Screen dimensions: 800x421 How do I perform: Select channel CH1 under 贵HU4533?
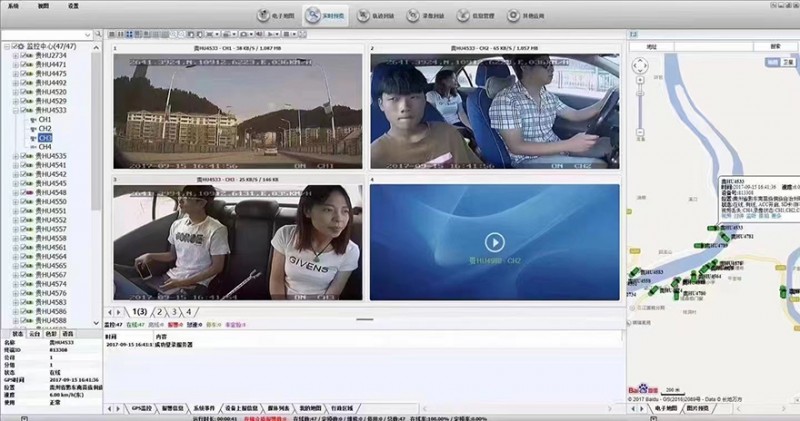pyautogui.click(x=45, y=120)
